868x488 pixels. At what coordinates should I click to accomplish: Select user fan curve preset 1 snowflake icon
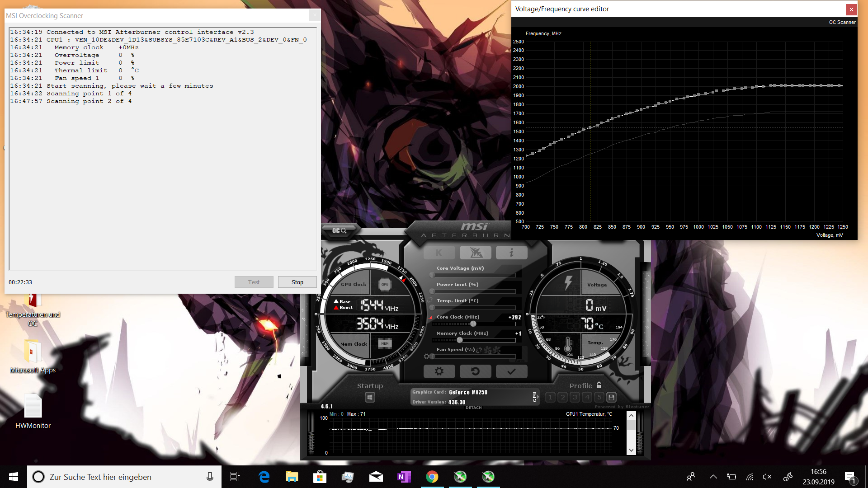tap(488, 350)
